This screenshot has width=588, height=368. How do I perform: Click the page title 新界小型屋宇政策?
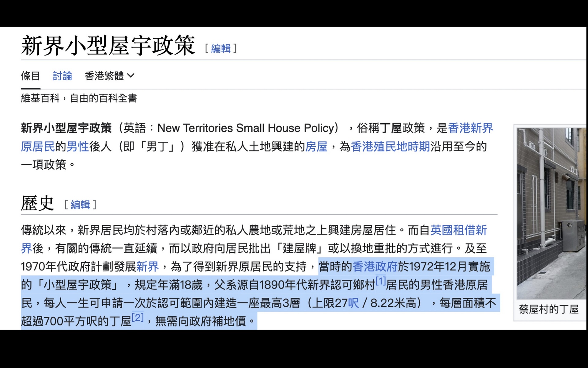[108, 45]
